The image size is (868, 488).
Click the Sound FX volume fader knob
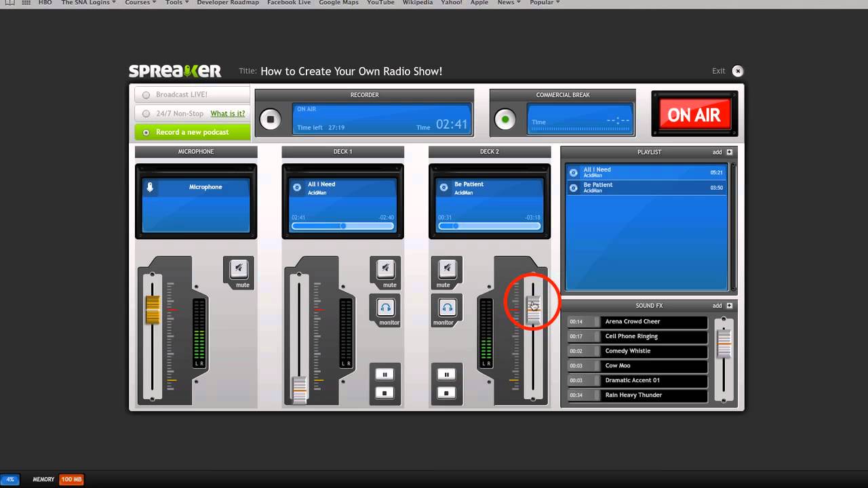coord(724,344)
